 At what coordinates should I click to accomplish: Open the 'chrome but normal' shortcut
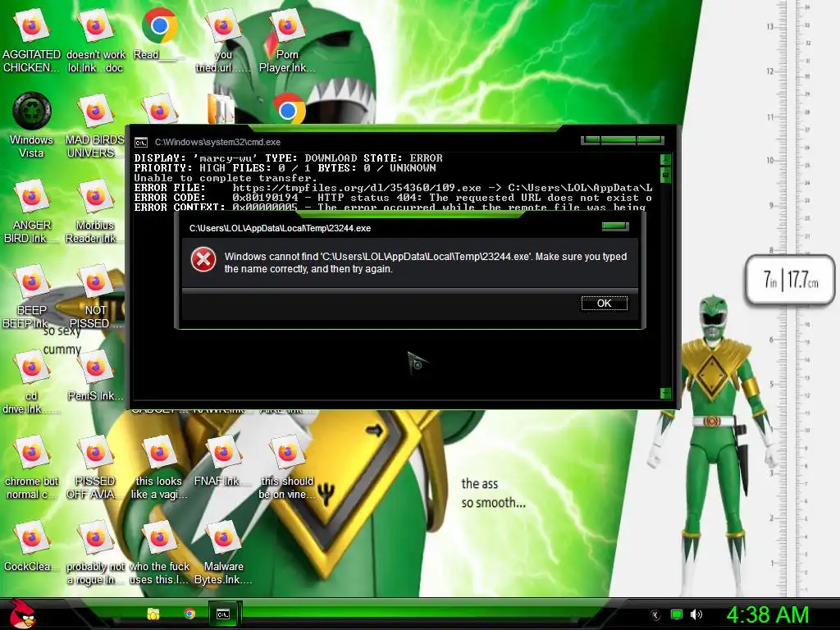(x=32, y=468)
